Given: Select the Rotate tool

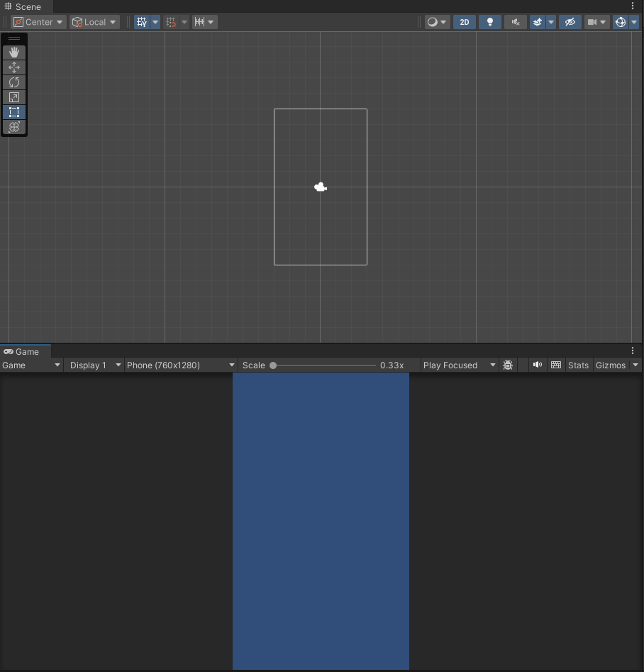Looking at the screenshot, I should tap(14, 82).
